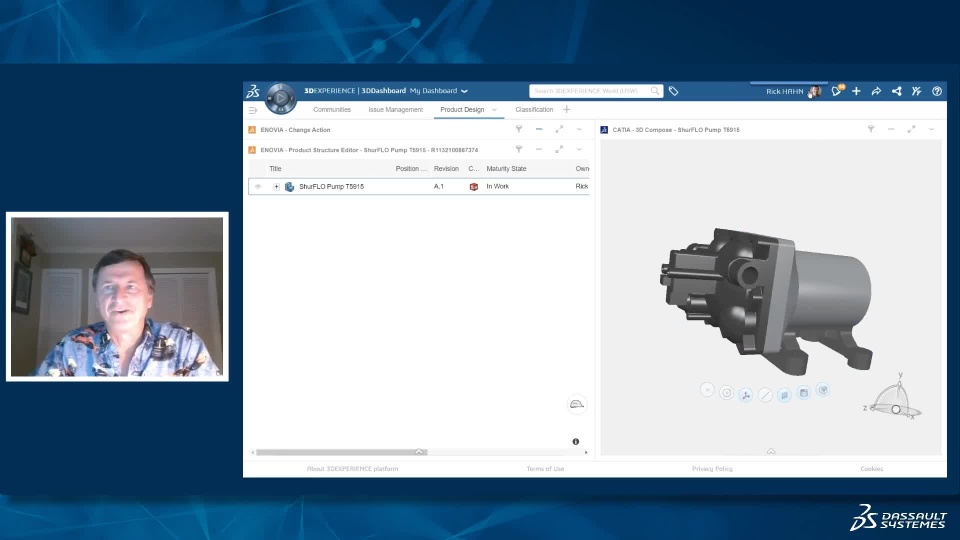Click the pump 3D model in viewer
This screenshot has height=540, width=960.
tap(767, 302)
